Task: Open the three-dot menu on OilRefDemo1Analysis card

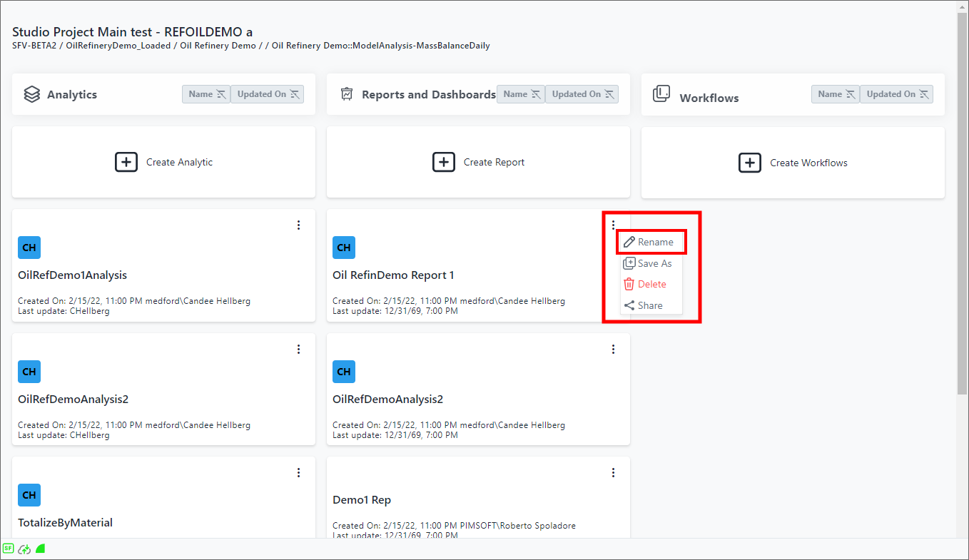Action: pos(299,225)
